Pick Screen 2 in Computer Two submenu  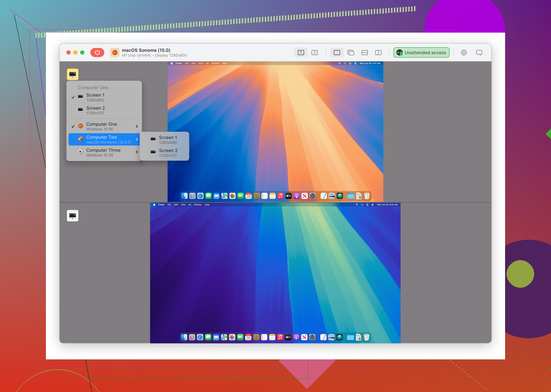[164, 153]
